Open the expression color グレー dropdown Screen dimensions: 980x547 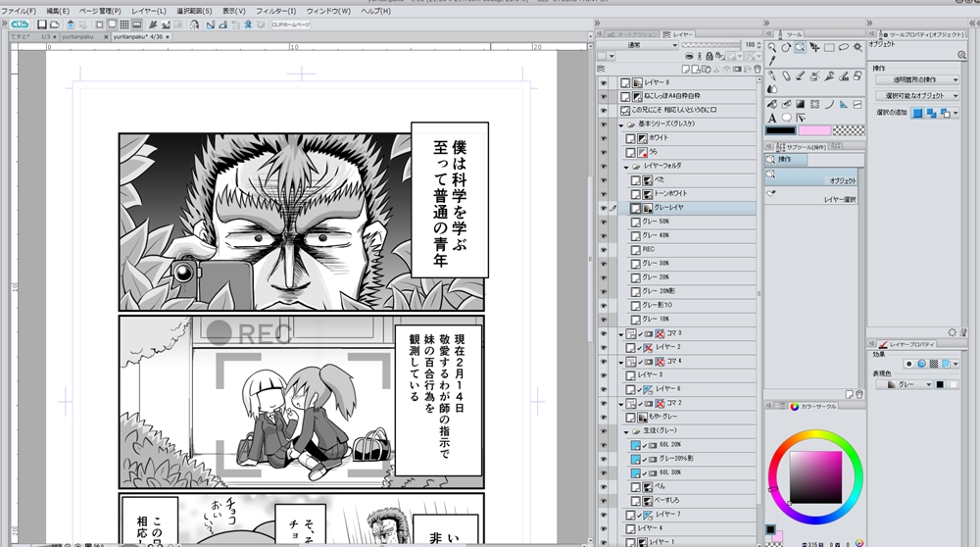coord(904,384)
